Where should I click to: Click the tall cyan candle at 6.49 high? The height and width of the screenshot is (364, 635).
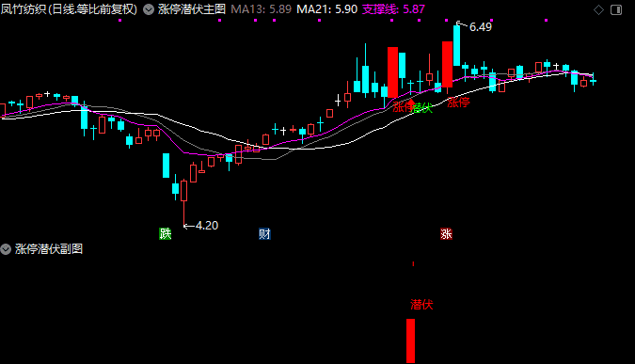point(457,45)
